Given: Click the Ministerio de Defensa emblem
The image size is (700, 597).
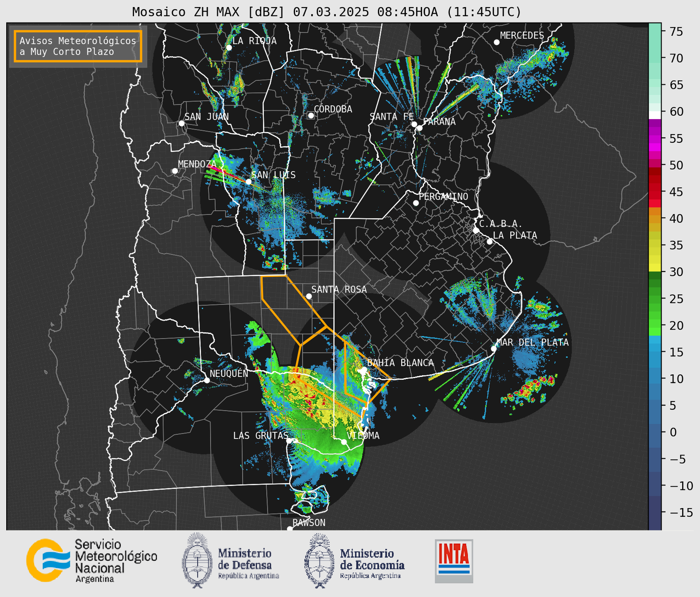Looking at the screenshot, I should pos(197,560).
